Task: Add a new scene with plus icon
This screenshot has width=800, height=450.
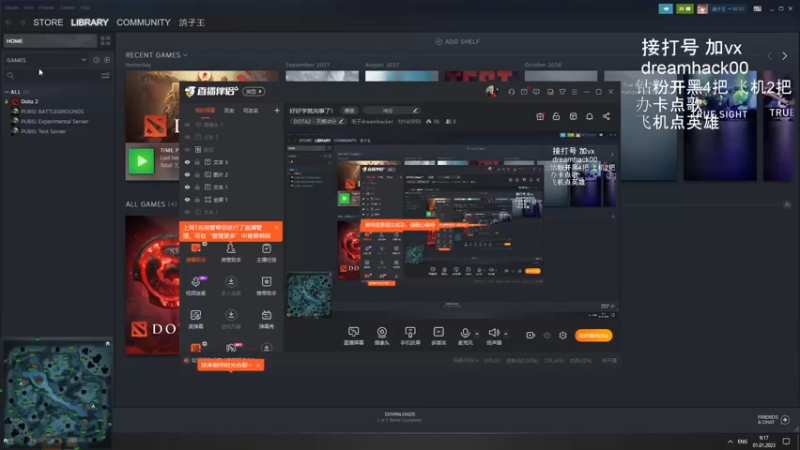Action: click(277, 110)
